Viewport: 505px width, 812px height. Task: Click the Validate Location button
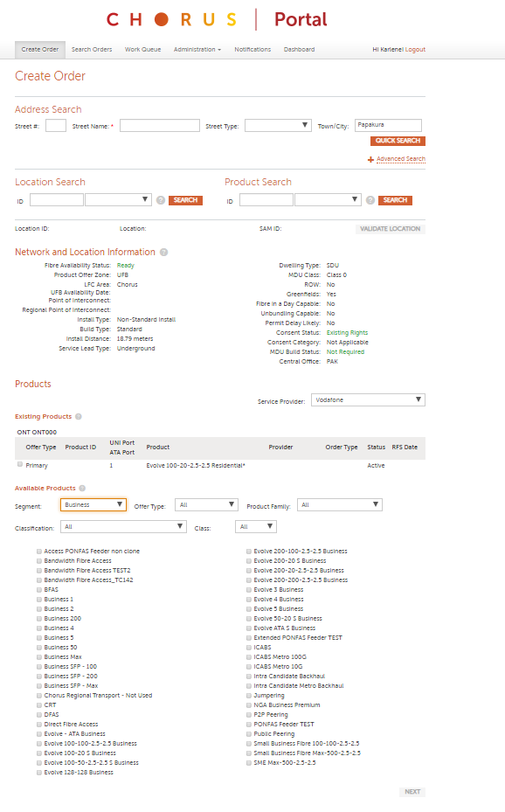pos(391,229)
